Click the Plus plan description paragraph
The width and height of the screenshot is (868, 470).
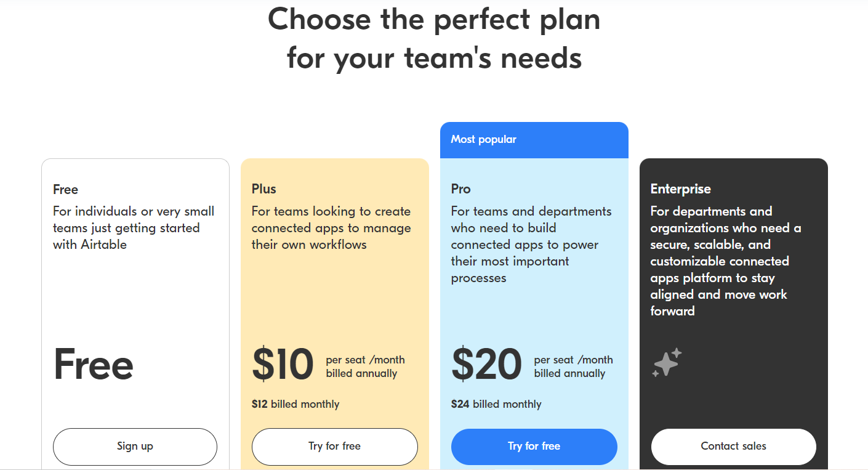point(331,228)
